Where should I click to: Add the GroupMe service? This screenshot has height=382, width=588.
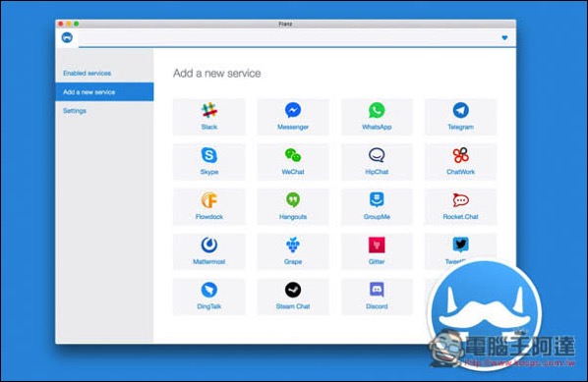(377, 207)
